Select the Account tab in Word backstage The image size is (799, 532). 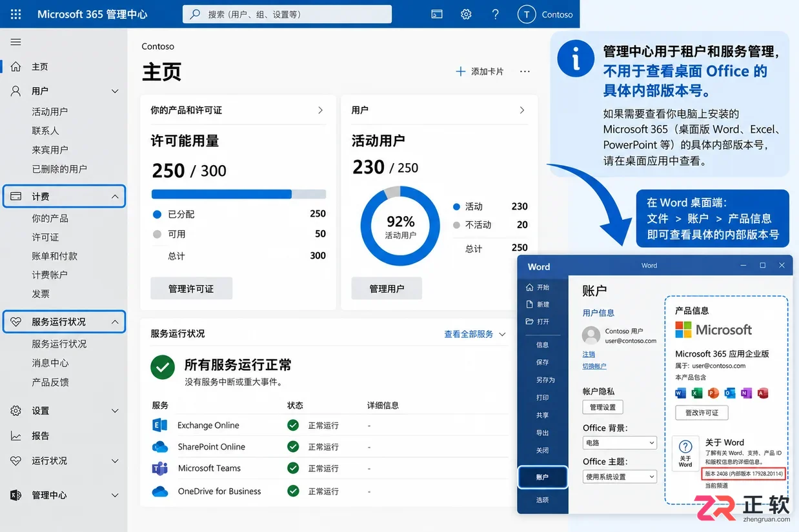(x=542, y=477)
